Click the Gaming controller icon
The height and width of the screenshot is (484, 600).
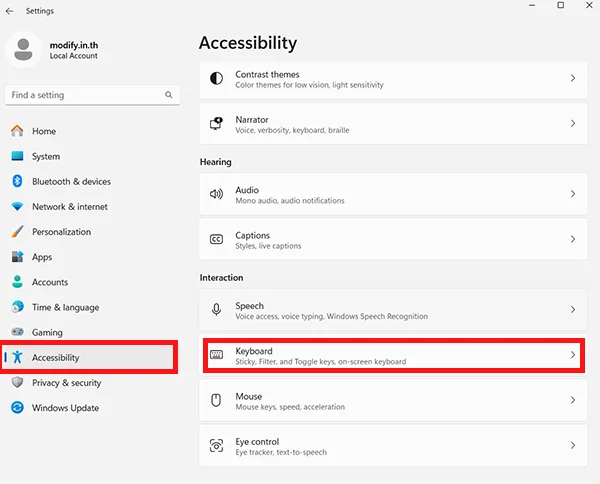click(17, 332)
